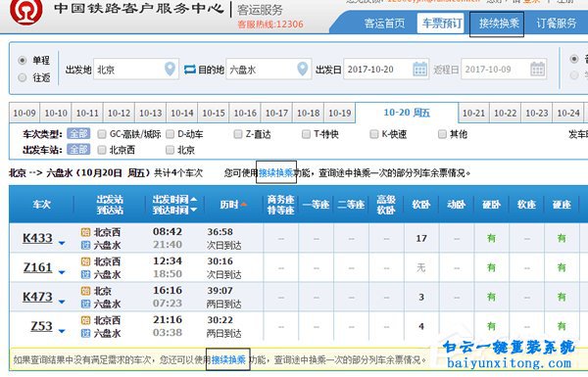The width and height of the screenshot is (588, 377).
Task: Click origin station icon in K473 row
Action: tap(86, 291)
